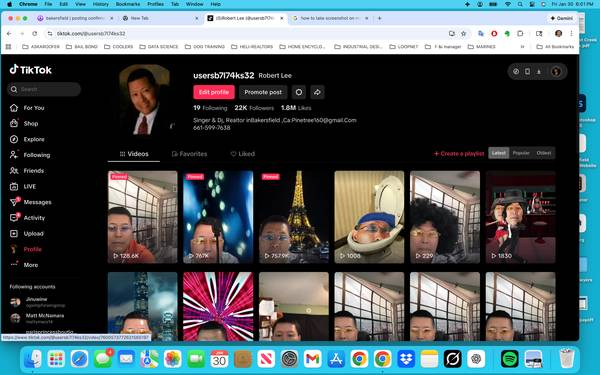Switch to the Liked tab

243,154
